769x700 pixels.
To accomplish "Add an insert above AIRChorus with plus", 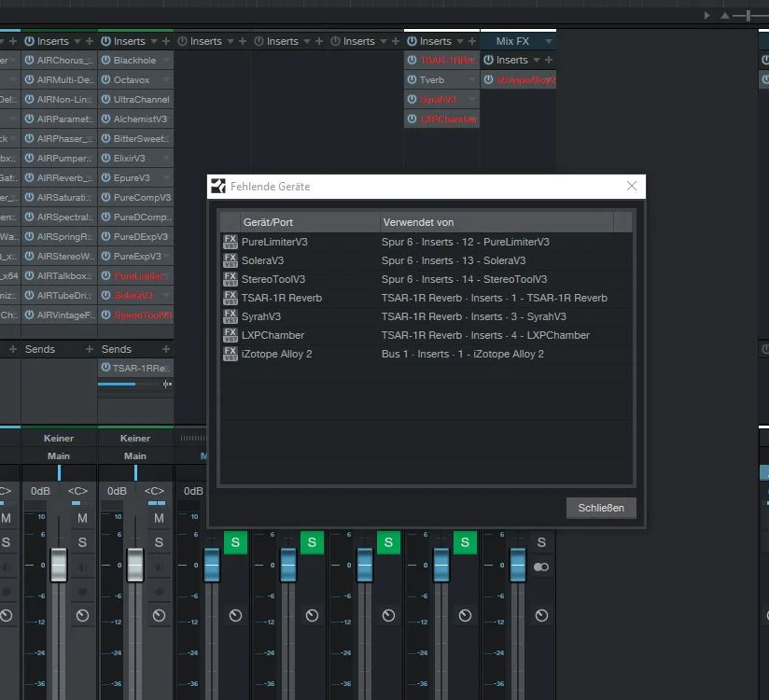I will coord(90,41).
